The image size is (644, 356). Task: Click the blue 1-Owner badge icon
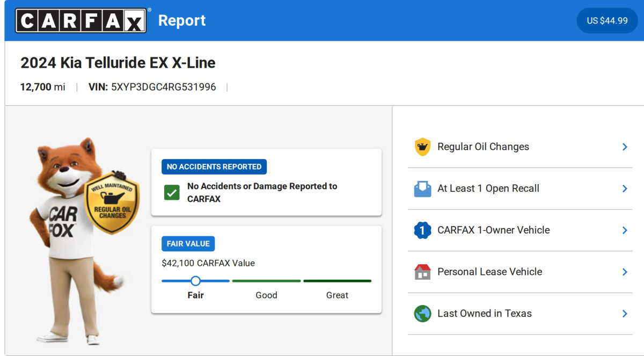click(x=422, y=230)
